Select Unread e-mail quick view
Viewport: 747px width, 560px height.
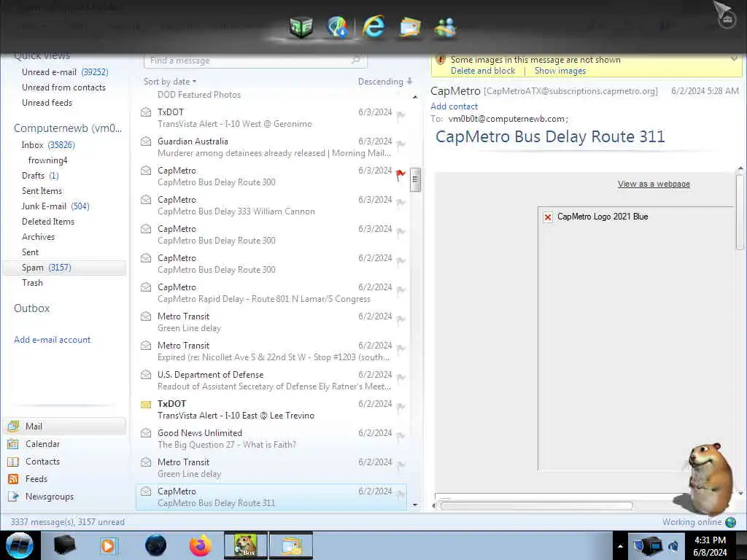tap(65, 72)
